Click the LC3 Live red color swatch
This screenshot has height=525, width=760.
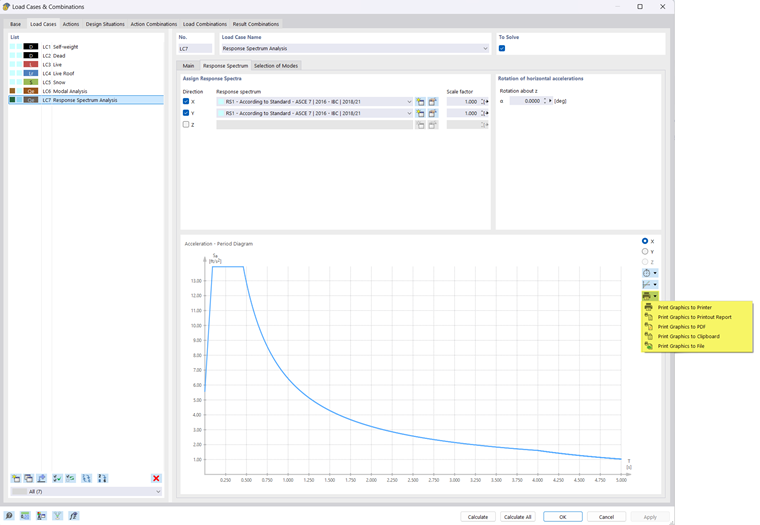click(31, 64)
